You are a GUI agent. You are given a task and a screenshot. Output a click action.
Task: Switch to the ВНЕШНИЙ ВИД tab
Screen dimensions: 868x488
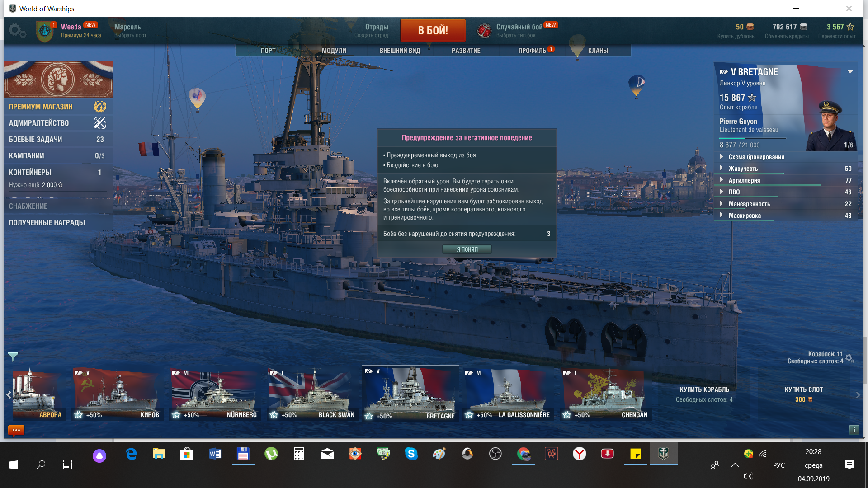click(400, 51)
